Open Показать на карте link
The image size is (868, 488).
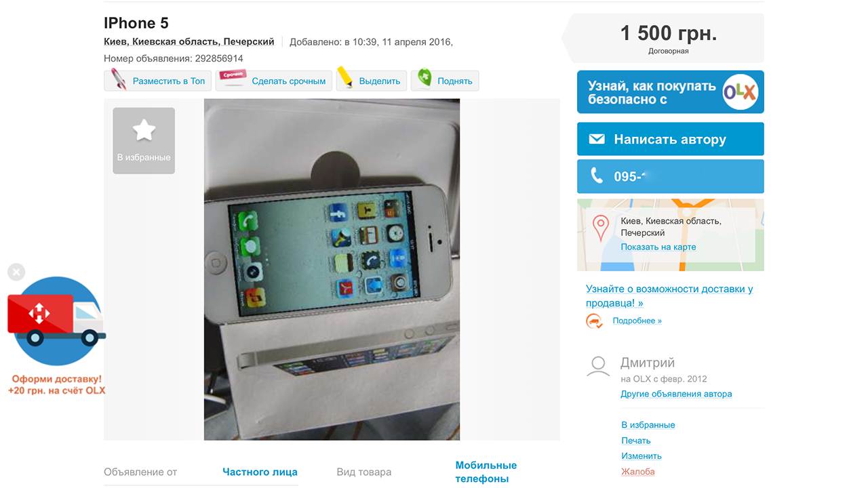[x=658, y=247]
